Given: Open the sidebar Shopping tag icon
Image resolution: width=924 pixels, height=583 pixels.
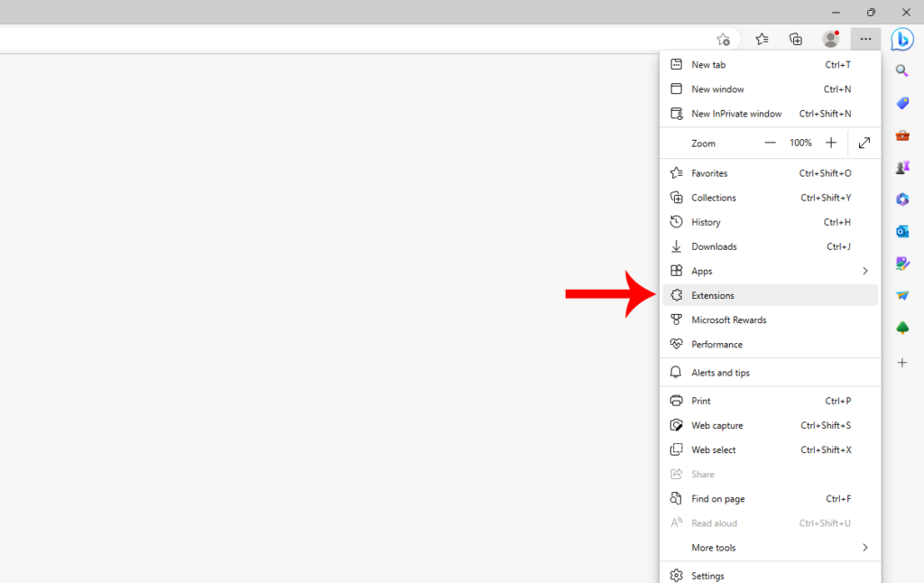Looking at the screenshot, I should pos(901,103).
